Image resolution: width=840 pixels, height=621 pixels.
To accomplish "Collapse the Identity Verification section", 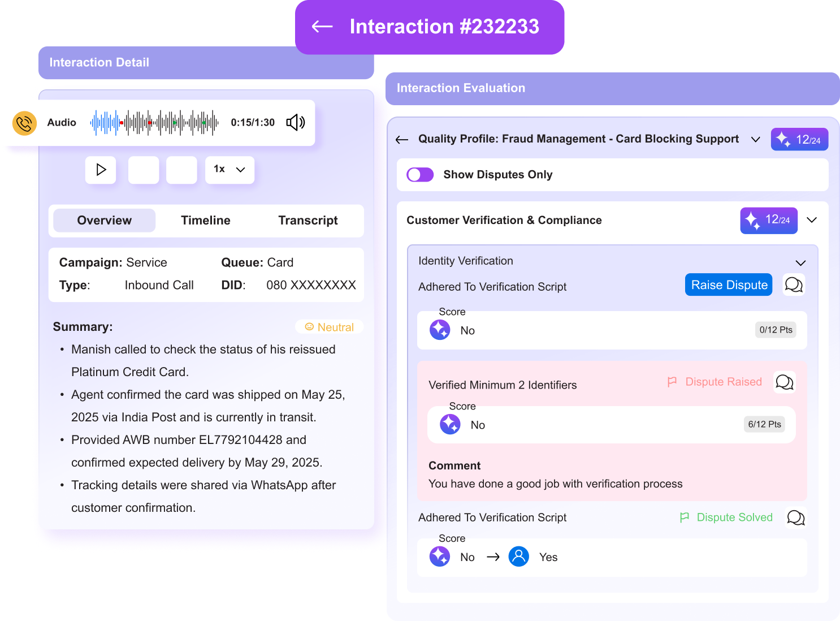I will click(800, 263).
